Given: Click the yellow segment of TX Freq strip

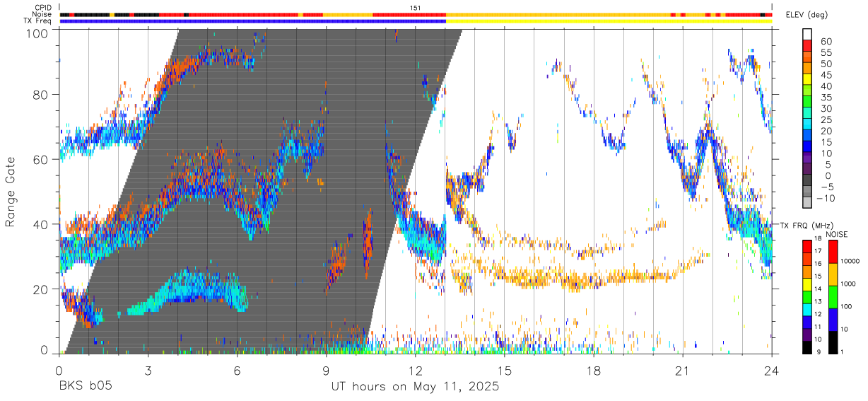Looking at the screenshot, I should [x=609, y=21].
